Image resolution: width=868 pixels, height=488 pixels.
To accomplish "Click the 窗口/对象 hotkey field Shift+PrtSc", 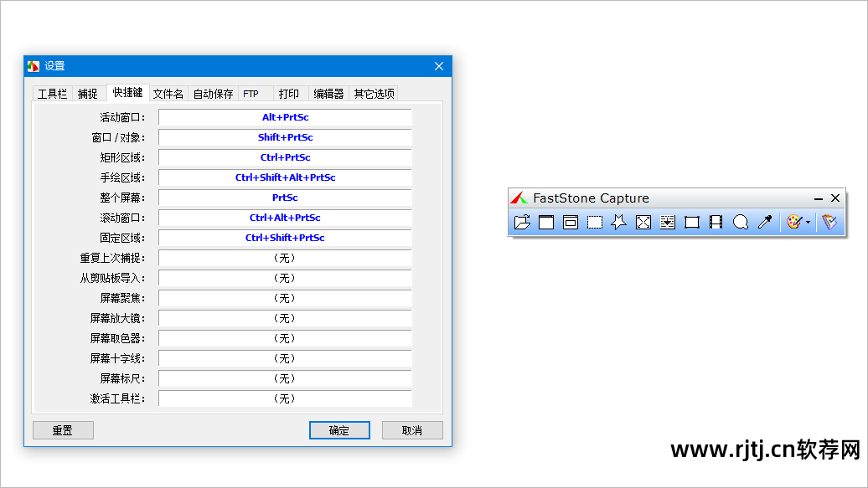I will [285, 137].
